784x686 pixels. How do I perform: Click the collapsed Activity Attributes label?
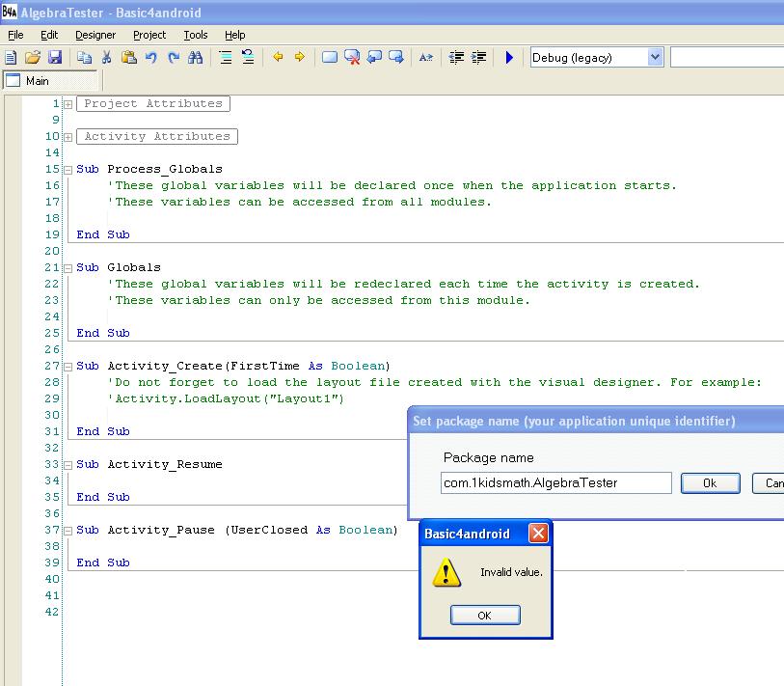pos(157,136)
